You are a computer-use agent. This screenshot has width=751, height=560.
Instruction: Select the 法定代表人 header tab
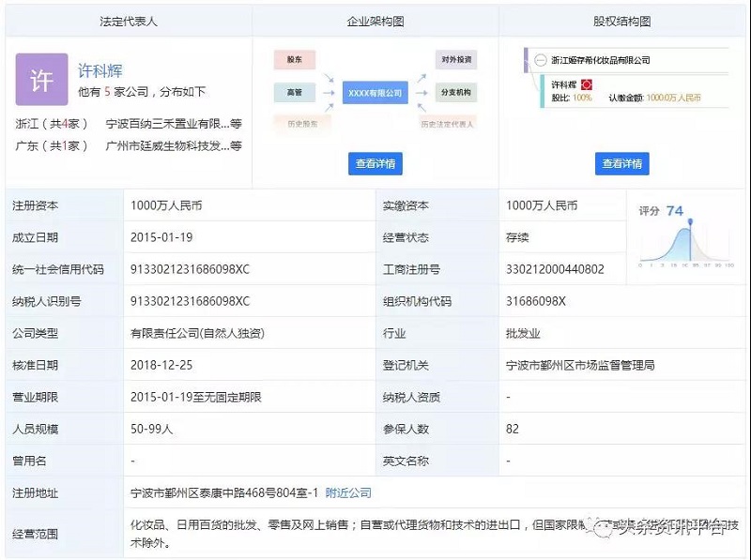(x=127, y=21)
